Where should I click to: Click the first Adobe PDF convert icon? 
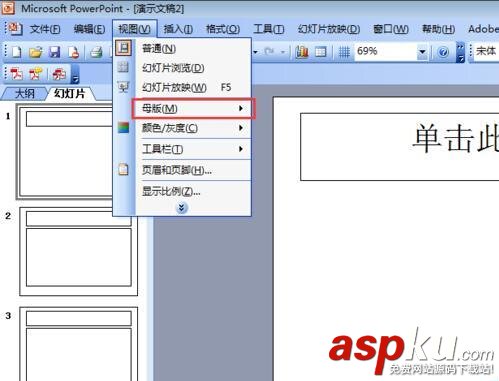pyautogui.click(x=16, y=74)
